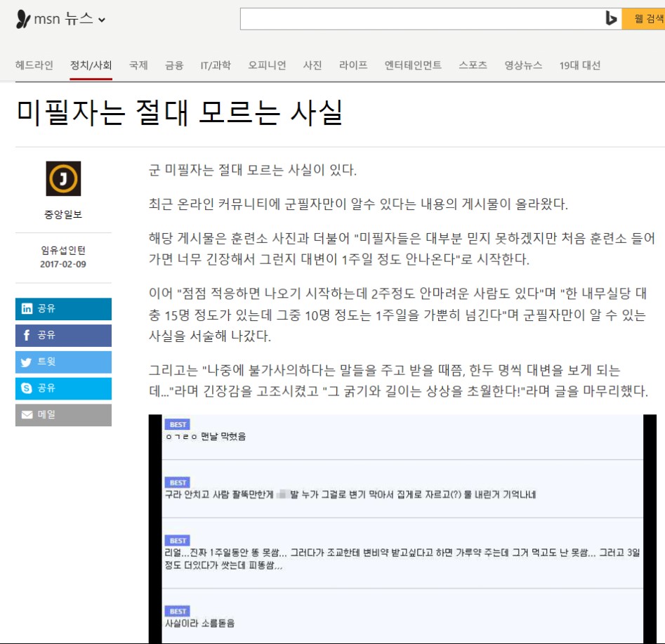This screenshot has width=665, height=644.
Task: Click the IT/과학 navigation item
Action: coord(218,64)
